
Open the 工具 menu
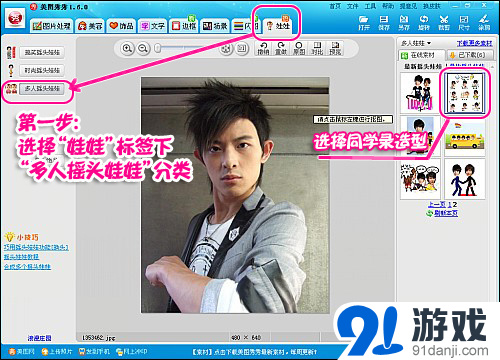pos(370,6)
